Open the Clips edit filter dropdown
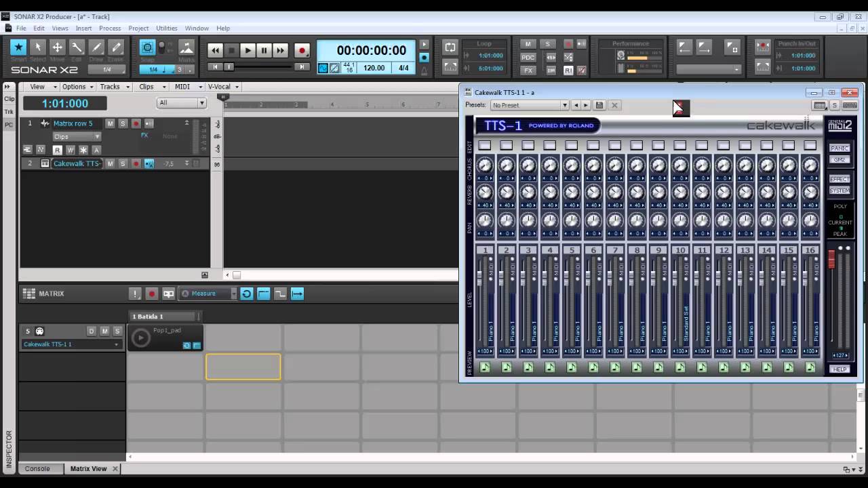 (x=77, y=136)
